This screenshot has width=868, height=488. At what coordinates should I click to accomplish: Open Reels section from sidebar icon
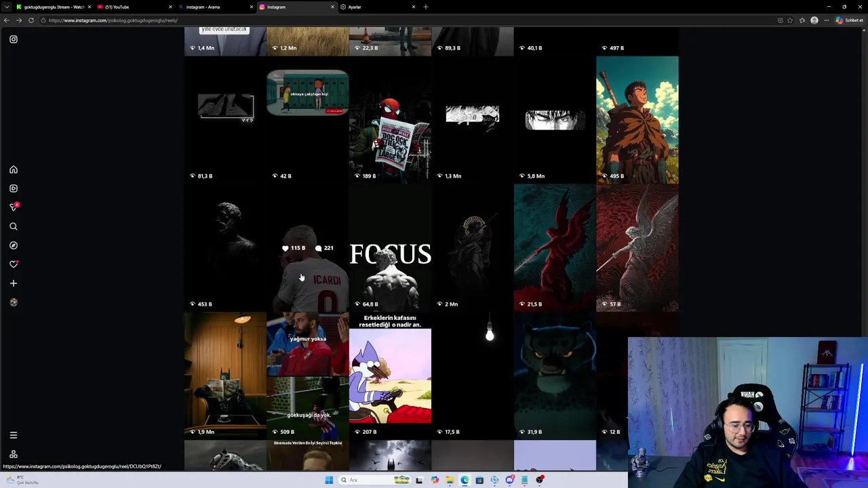[14, 188]
